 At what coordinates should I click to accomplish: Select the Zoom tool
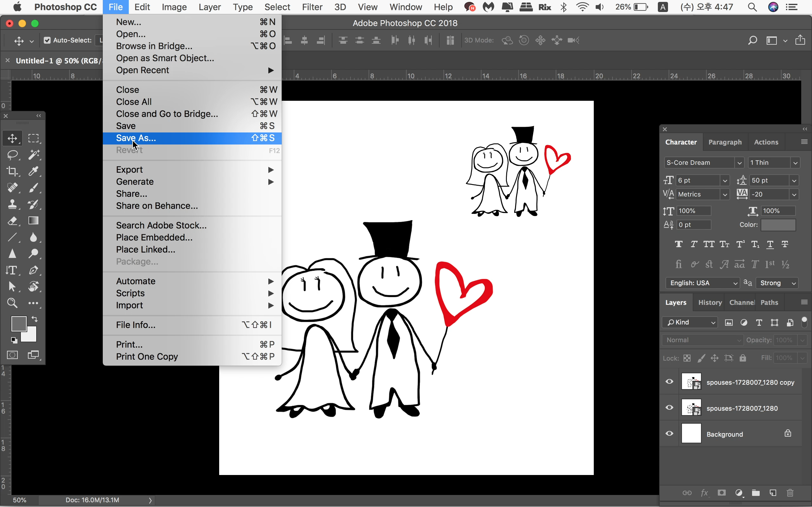[12, 303]
